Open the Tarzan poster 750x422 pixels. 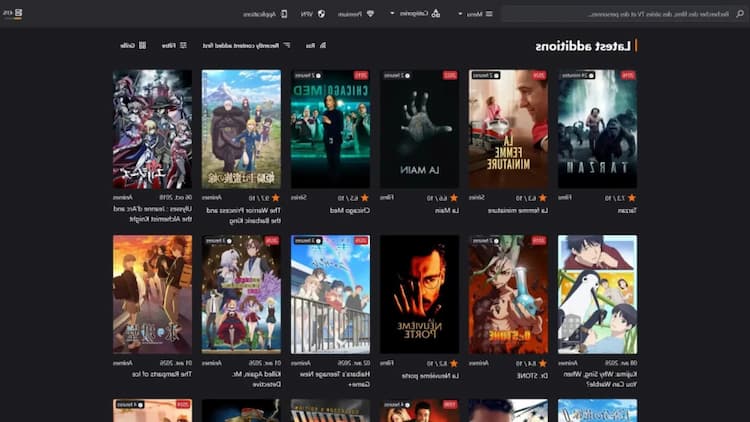tap(597, 129)
